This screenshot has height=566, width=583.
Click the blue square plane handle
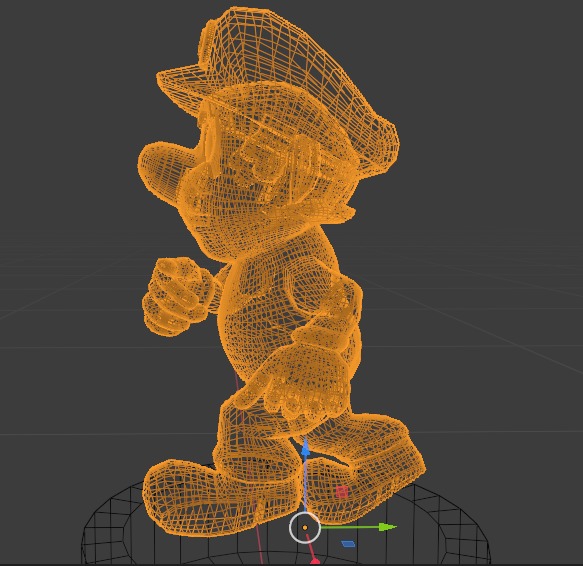coord(348,544)
